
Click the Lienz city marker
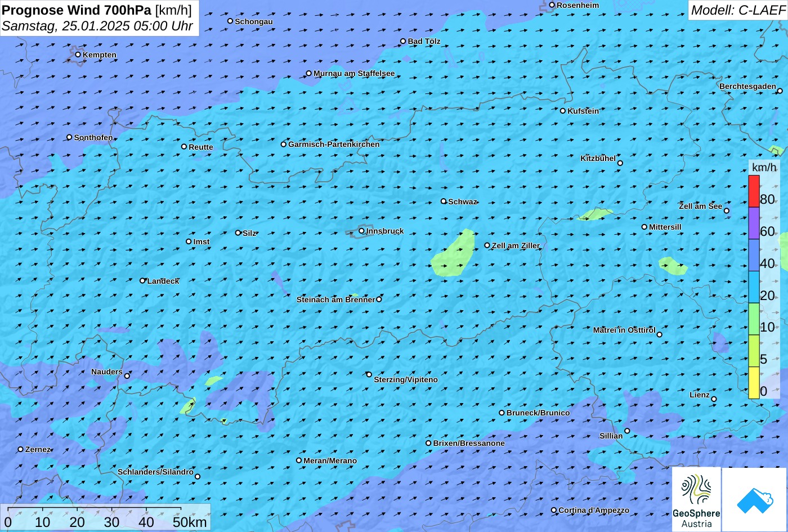point(714,399)
